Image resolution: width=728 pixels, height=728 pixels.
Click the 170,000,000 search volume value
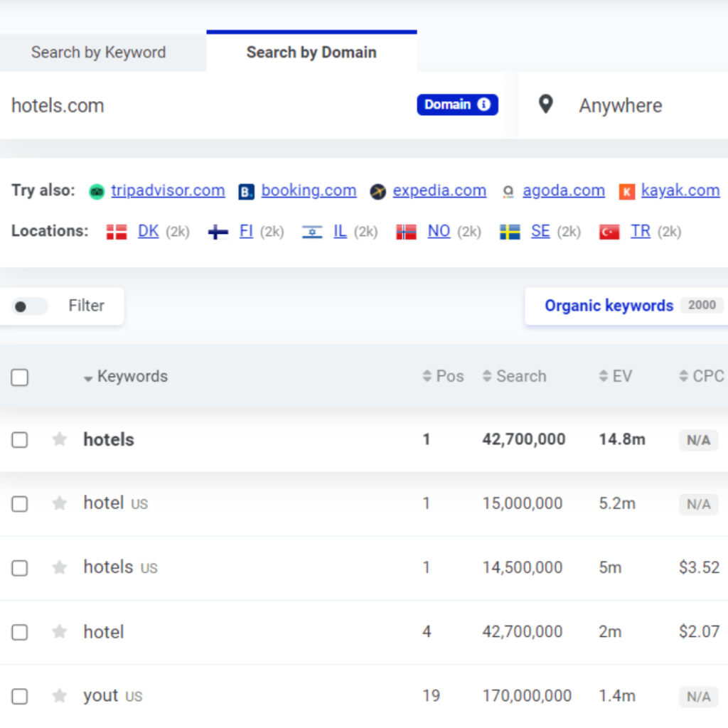pos(527,695)
